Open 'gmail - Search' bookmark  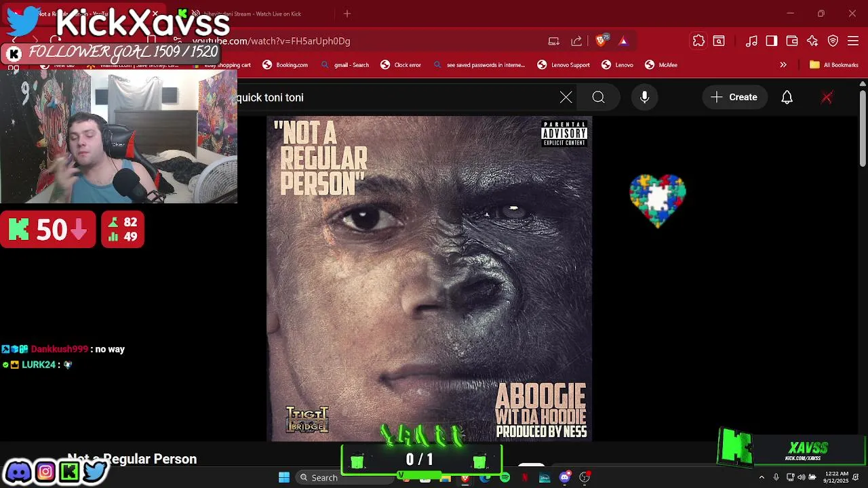tap(344, 65)
